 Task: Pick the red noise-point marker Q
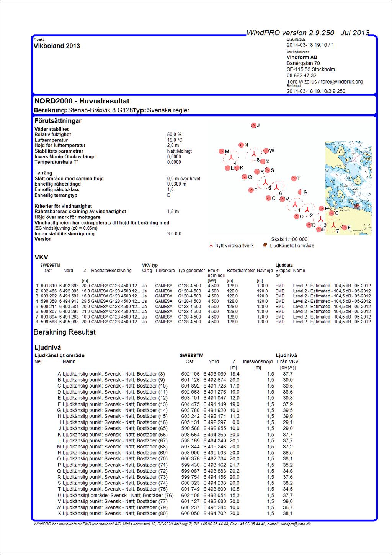pyautogui.click(x=244, y=177)
